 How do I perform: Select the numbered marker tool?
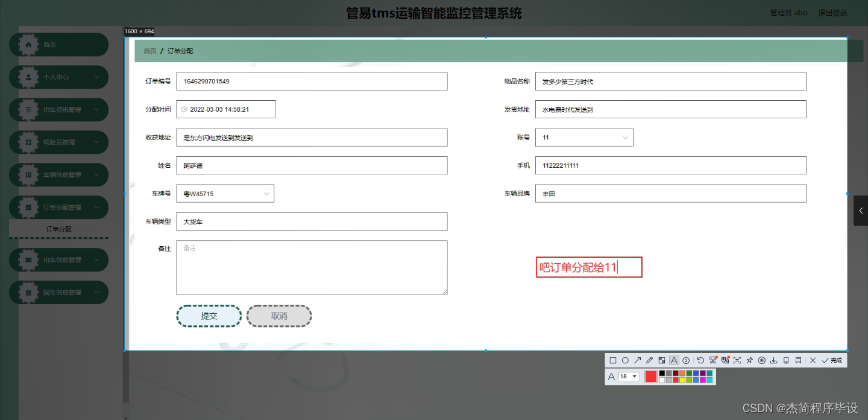[686, 360]
